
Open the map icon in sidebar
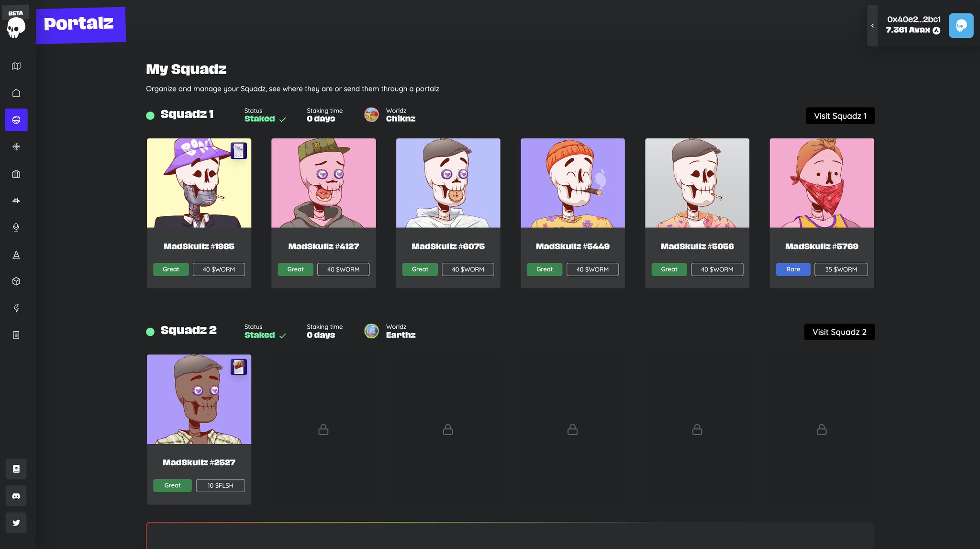(x=16, y=66)
